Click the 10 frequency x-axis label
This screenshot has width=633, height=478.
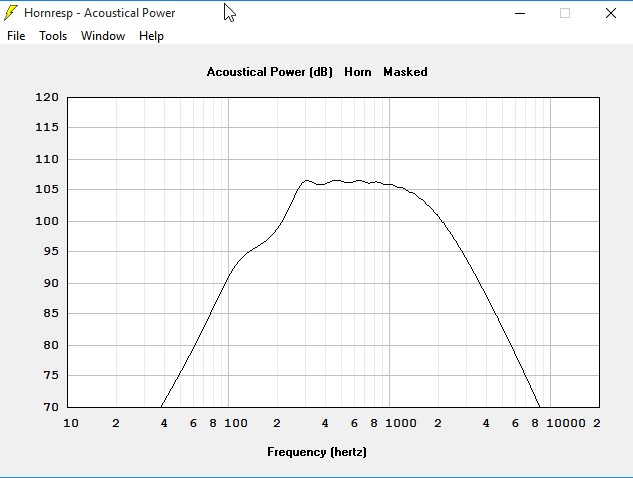71,423
